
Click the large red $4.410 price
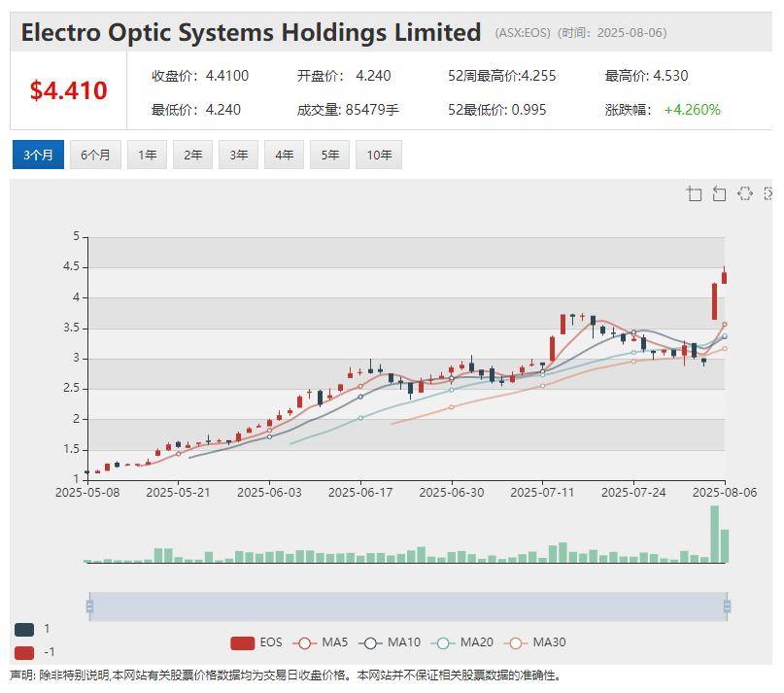[69, 90]
